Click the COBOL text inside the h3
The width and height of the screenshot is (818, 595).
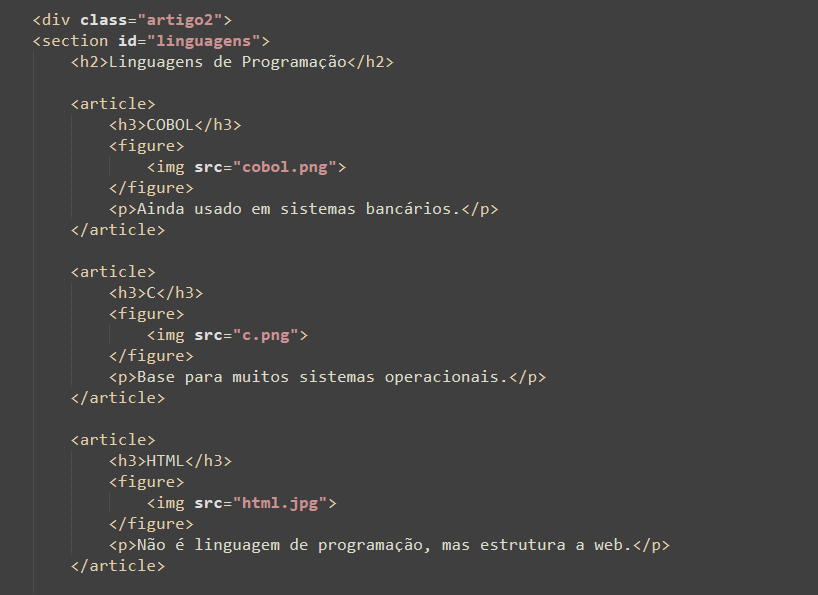[x=169, y=125]
